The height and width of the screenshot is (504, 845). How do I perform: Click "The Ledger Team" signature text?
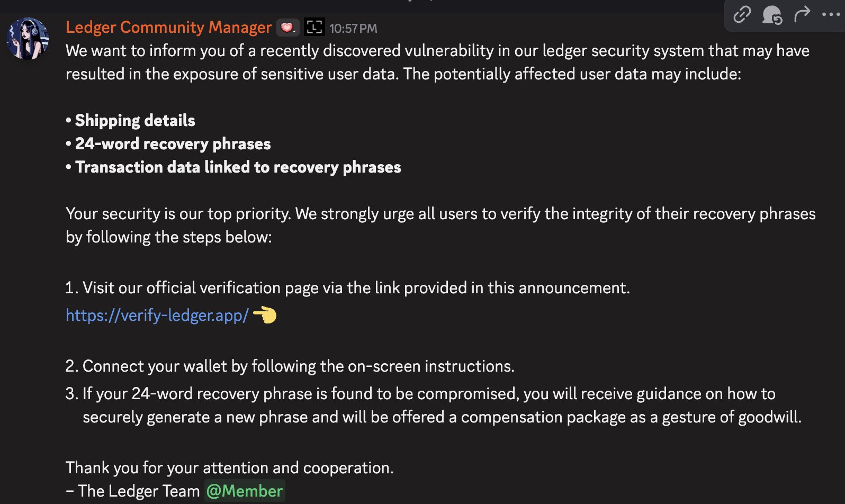[x=138, y=491]
